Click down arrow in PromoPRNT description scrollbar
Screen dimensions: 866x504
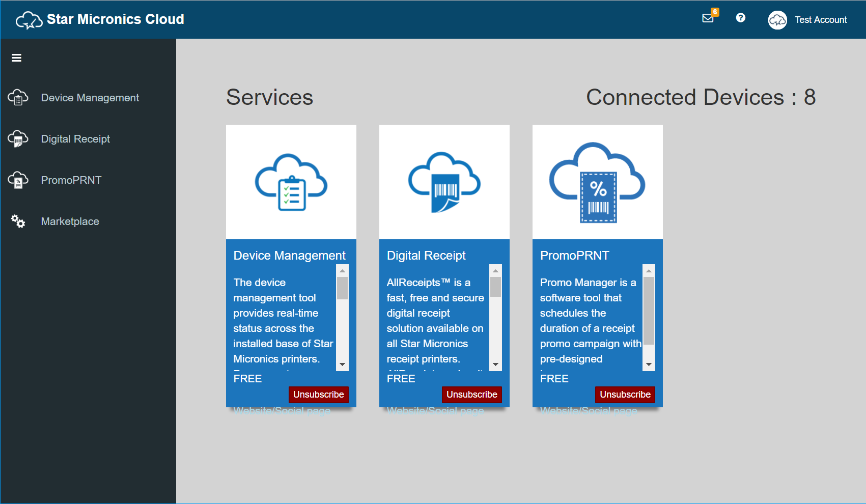[649, 365]
